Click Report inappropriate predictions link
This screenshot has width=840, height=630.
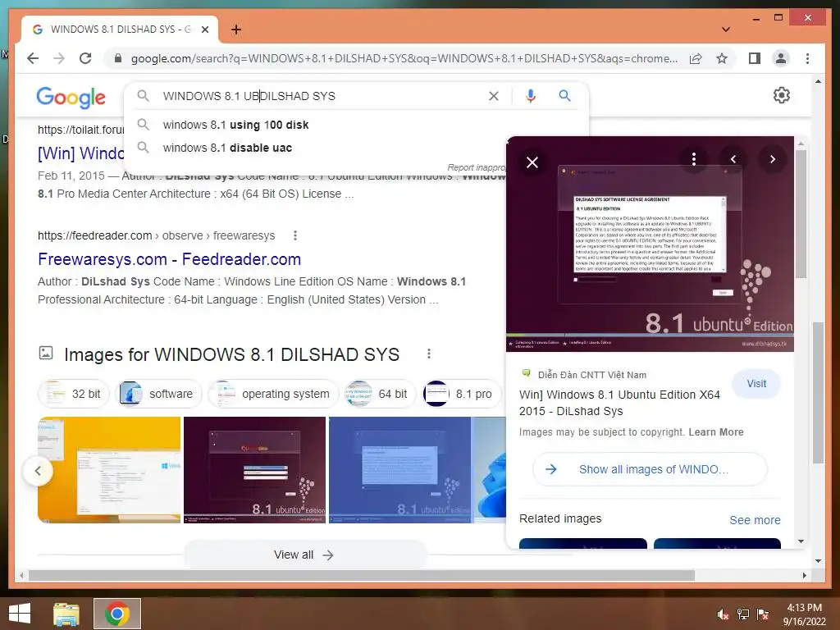pos(477,167)
